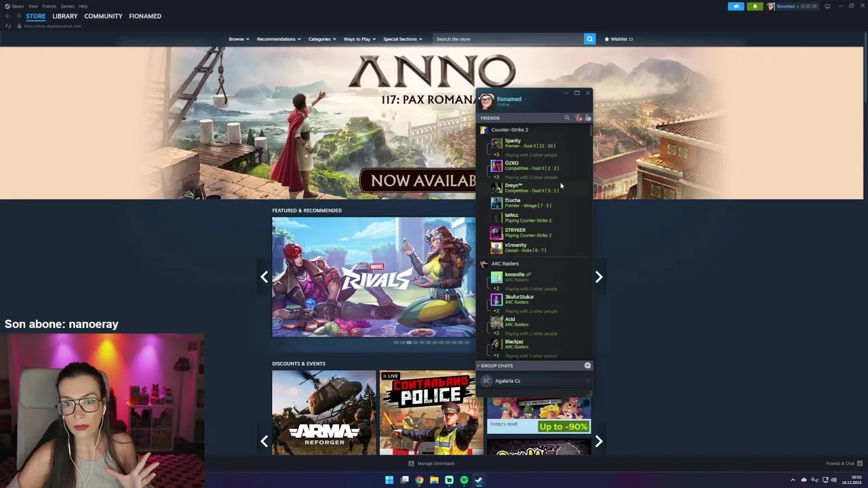The image size is (868, 488).
Task: Open the Help menu
Action: click(83, 6)
